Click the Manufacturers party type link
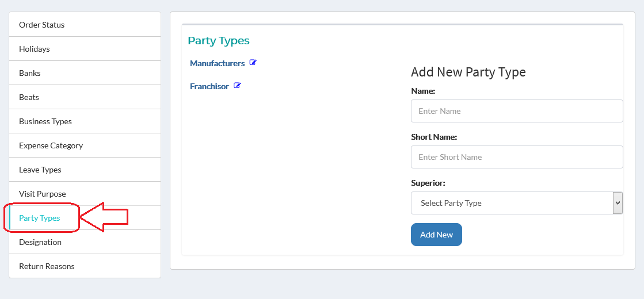This screenshot has height=299, width=644. (218, 63)
